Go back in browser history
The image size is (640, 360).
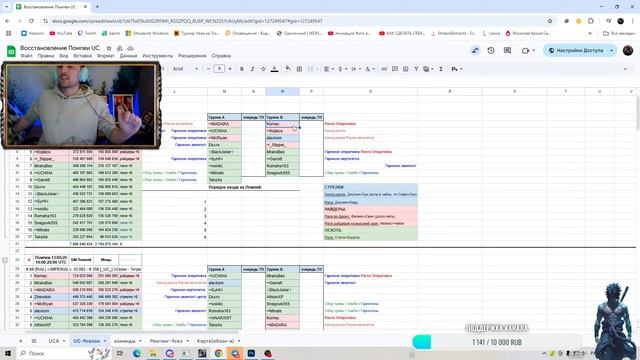coord(8,21)
